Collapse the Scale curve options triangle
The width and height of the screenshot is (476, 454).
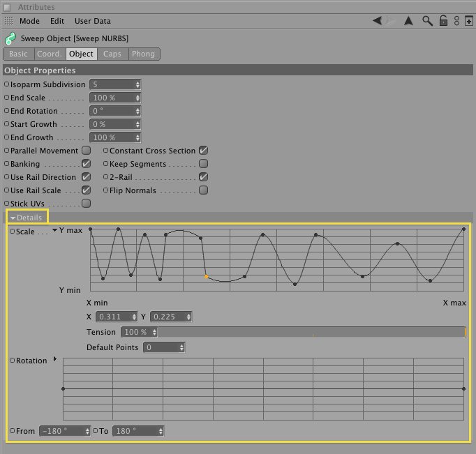coord(55,229)
